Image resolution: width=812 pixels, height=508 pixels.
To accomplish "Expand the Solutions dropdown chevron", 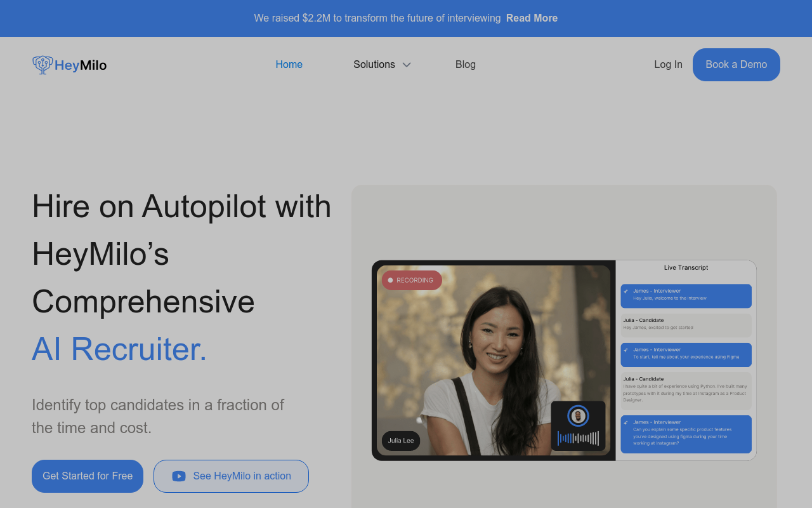I will [x=407, y=65].
